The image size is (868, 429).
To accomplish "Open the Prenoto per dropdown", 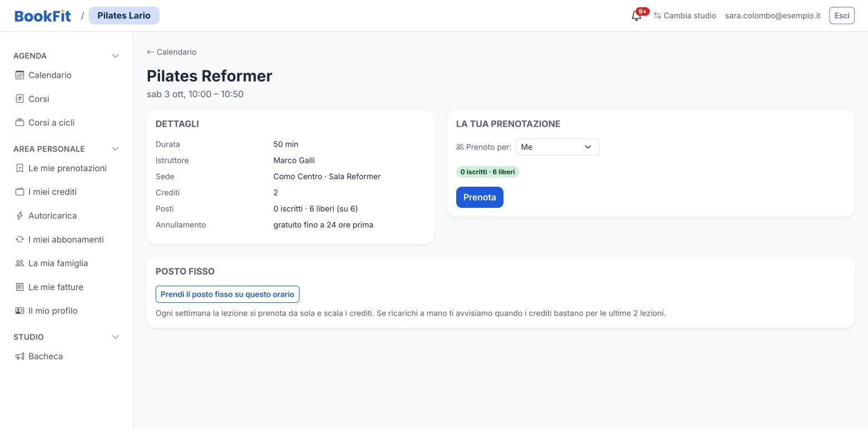I will [557, 147].
